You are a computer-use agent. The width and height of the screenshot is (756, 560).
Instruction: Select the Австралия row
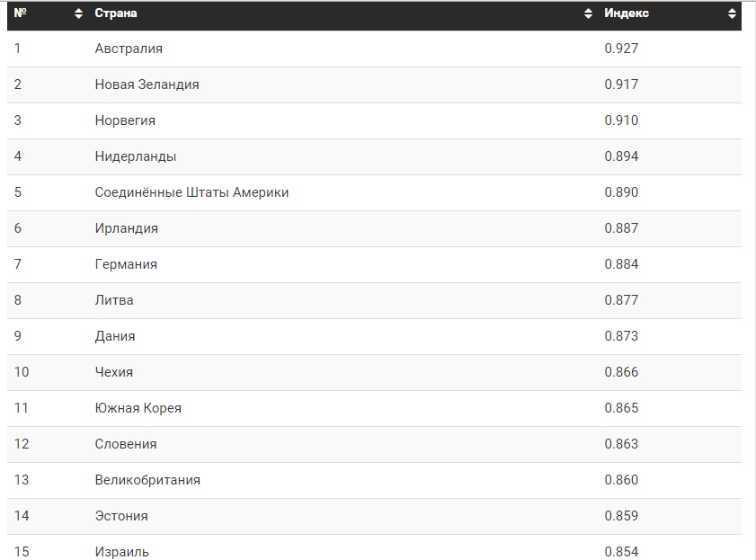[129, 49]
